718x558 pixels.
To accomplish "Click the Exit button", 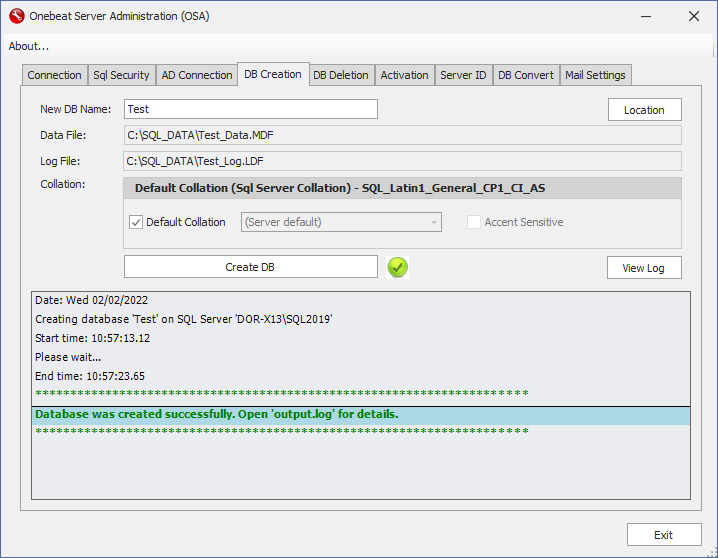I will click(x=664, y=535).
